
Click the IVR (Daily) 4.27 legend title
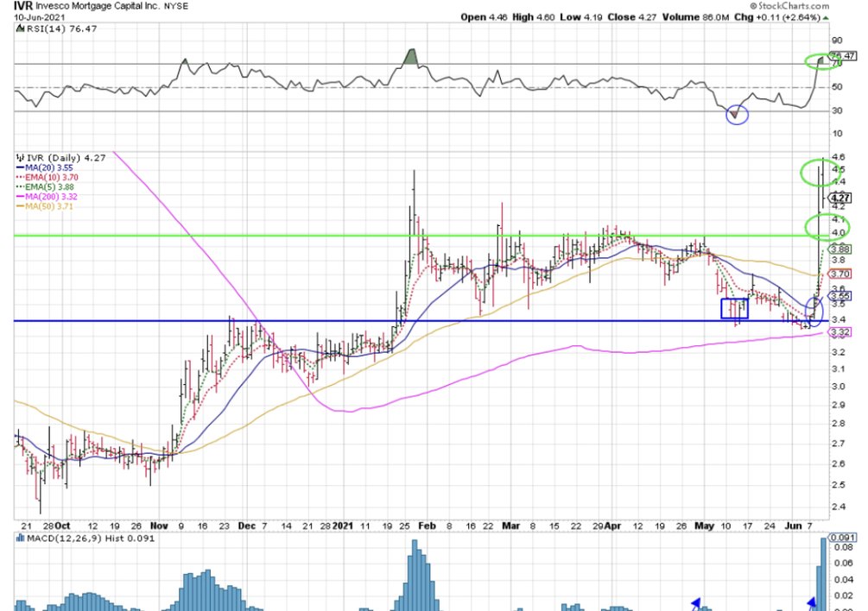click(66, 158)
